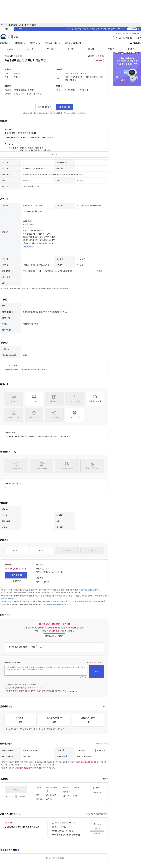Select the 기업 tab
This screenshot has width=141, height=868.
coord(20,29)
